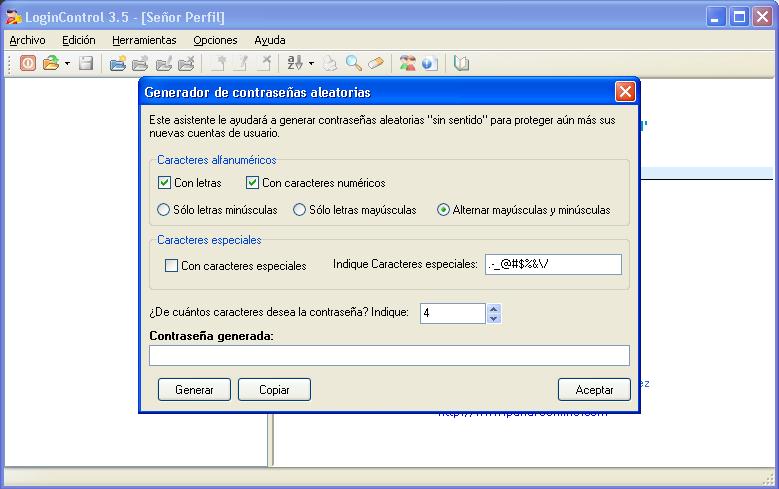
Task: Click the A-Z sort icon
Action: (295, 63)
